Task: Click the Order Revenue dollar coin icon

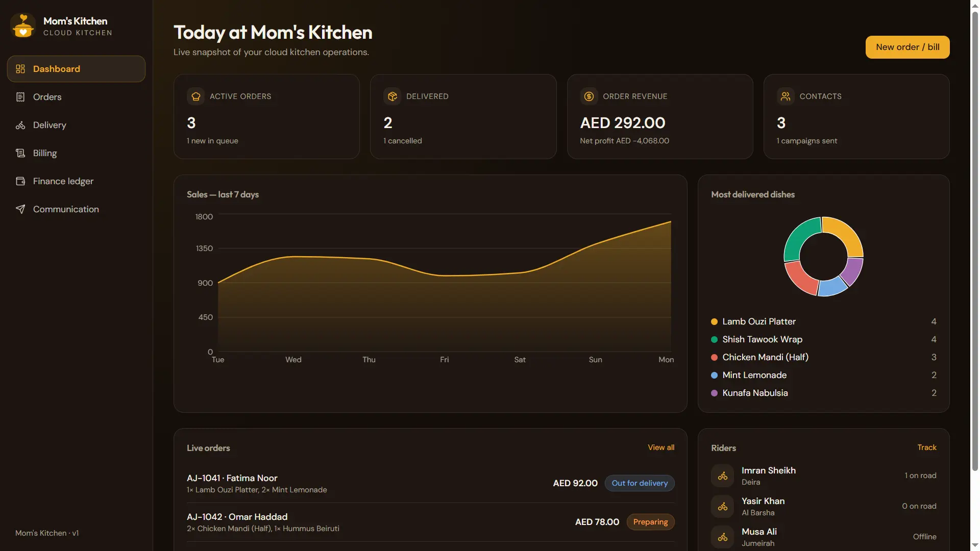Action: pos(589,96)
